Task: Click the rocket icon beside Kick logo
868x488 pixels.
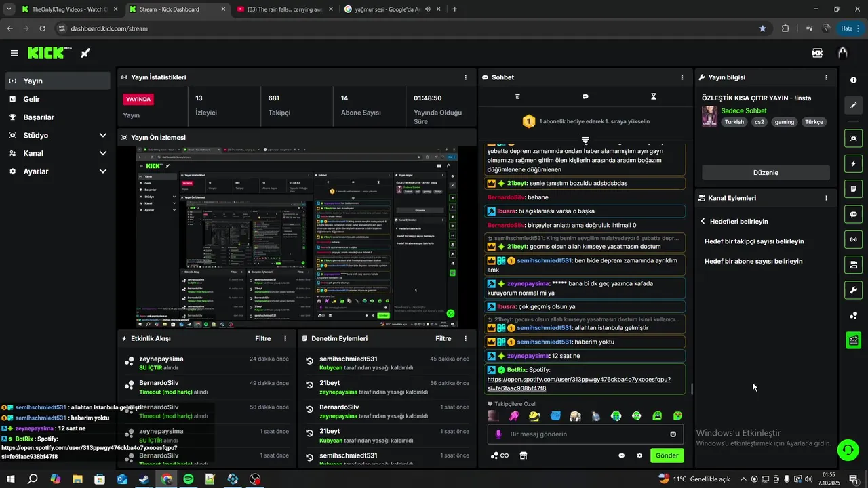Action: (85, 53)
